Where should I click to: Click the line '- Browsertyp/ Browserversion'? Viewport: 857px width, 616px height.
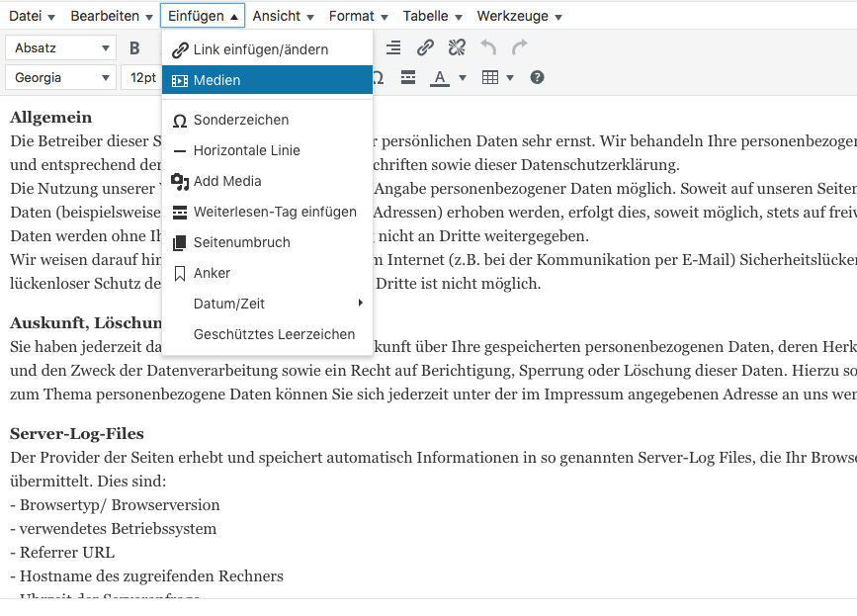[115, 505]
